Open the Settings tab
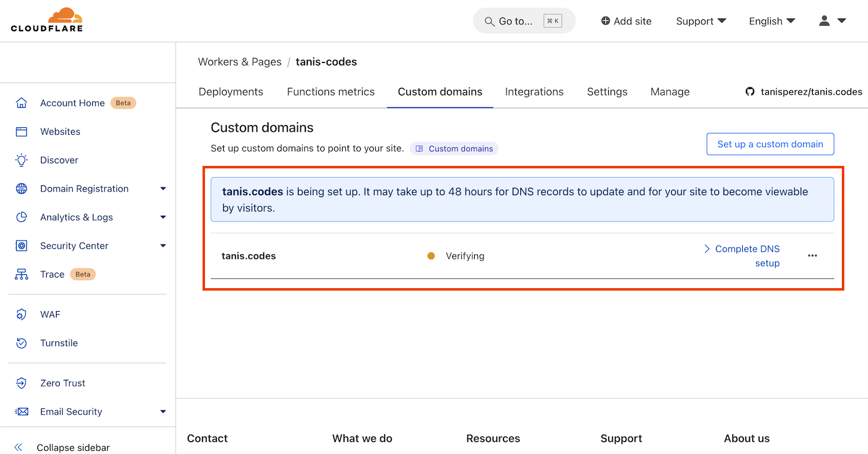 (606, 91)
